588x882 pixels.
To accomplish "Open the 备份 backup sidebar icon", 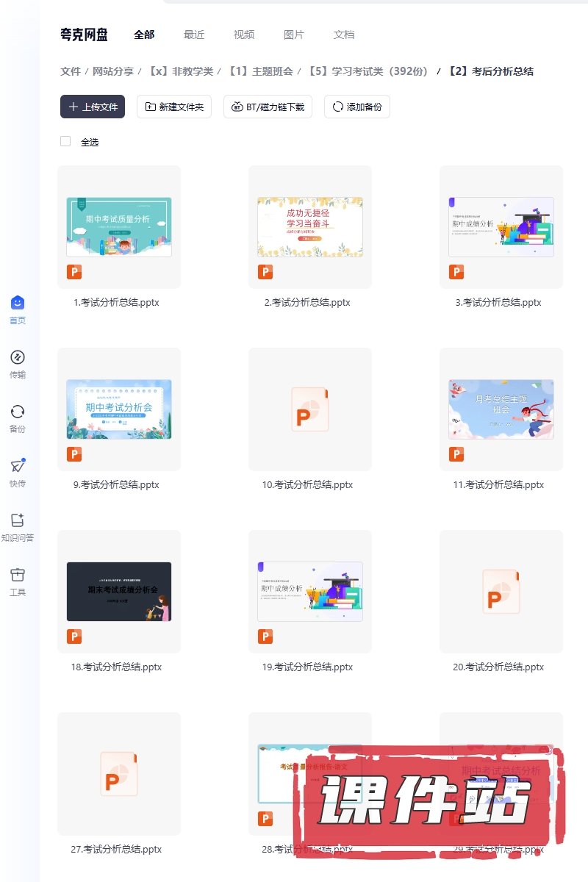I will 18,412.
